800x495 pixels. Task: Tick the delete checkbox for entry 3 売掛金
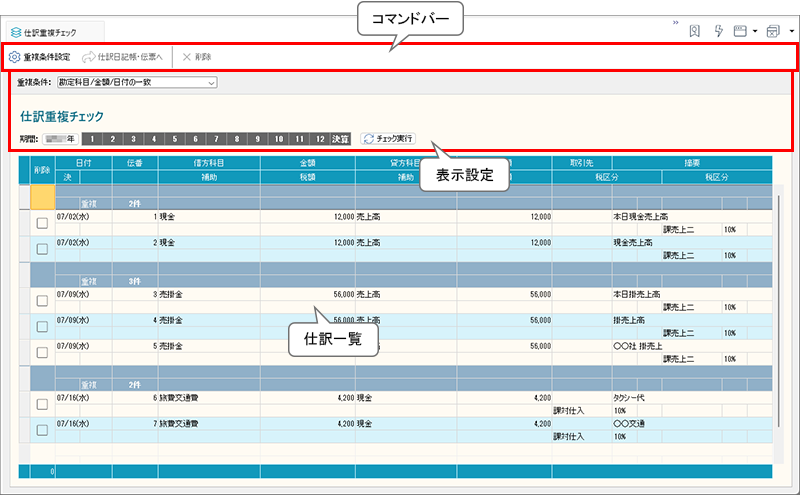pyautogui.click(x=42, y=301)
